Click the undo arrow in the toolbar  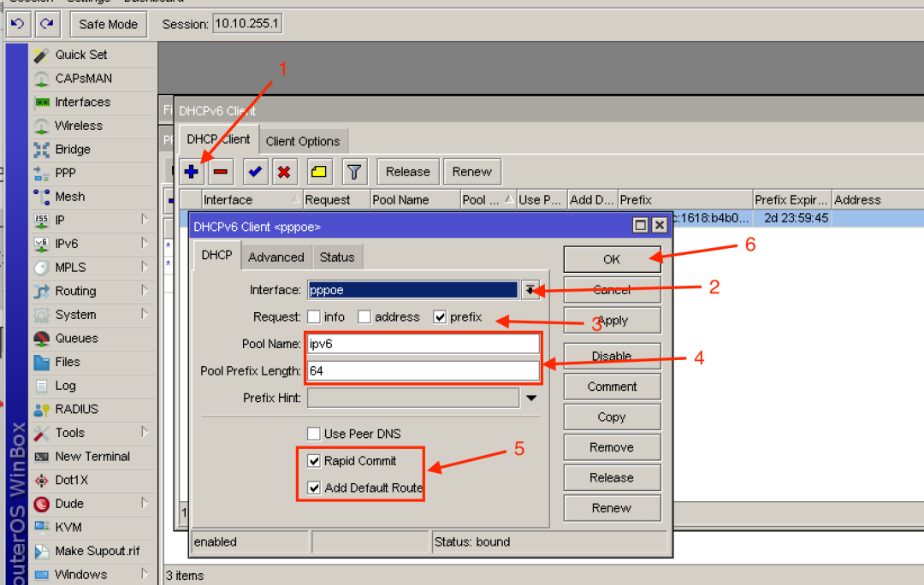point(17,23)
